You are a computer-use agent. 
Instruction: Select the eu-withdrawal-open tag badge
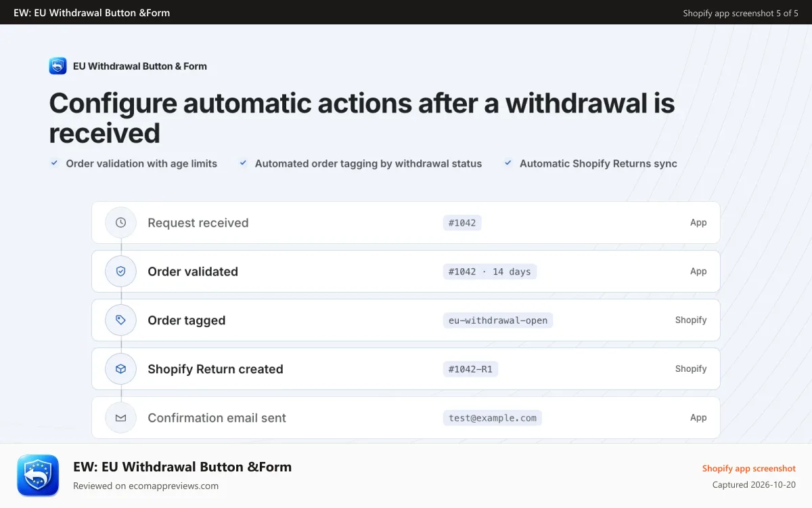point(498,320)
